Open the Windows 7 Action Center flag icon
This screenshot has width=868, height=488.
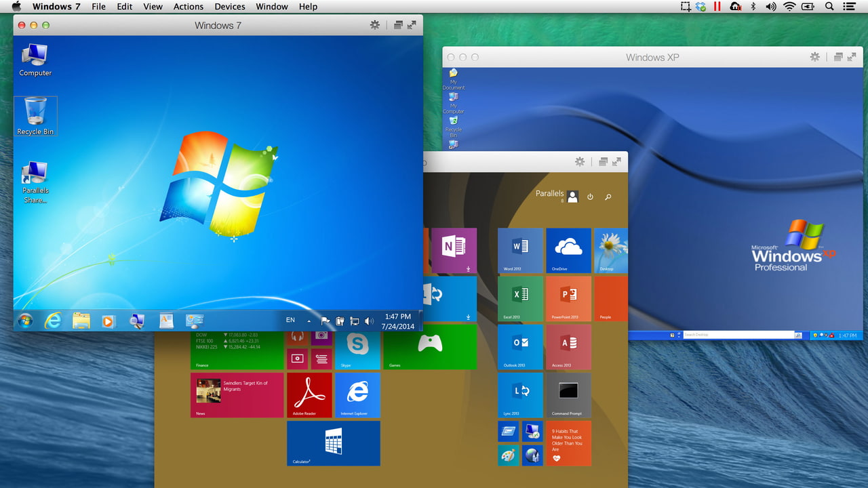pyautogui.click(x=325, y=321)
